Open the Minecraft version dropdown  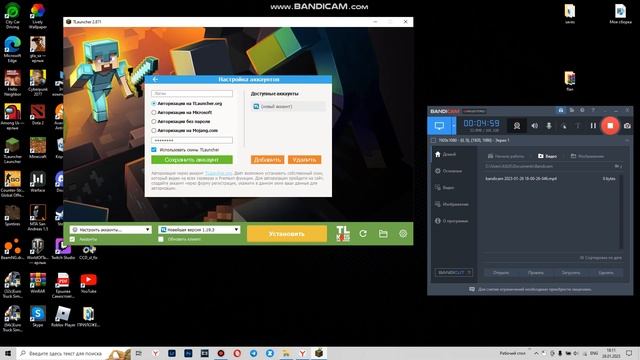(199, 230)
